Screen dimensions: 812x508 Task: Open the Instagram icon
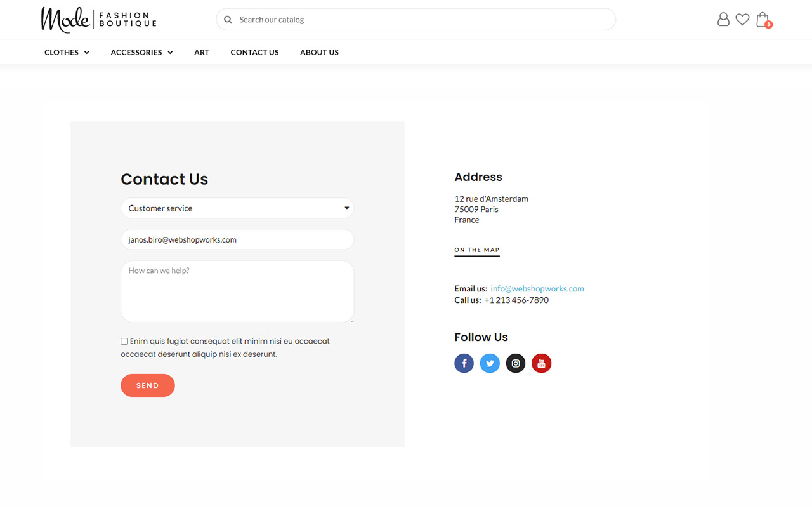[516, 363]
